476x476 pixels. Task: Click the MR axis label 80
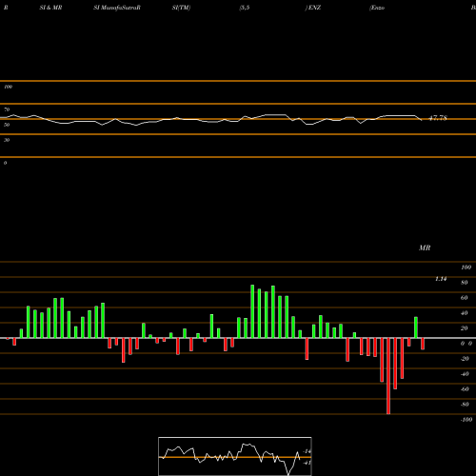pyautogui.click(x=465, y=283)
